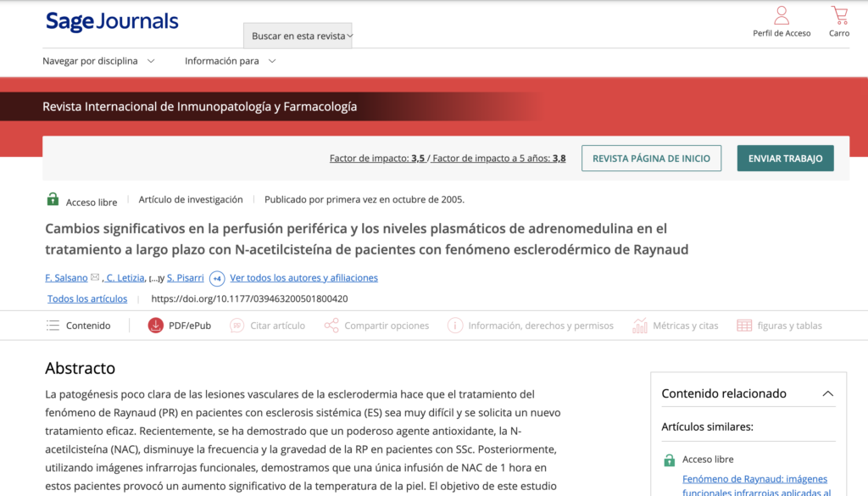This screenshot has width=868, height=496.
Task: Click the PDF/ePub download icon
Action: [x=155, y=326]
